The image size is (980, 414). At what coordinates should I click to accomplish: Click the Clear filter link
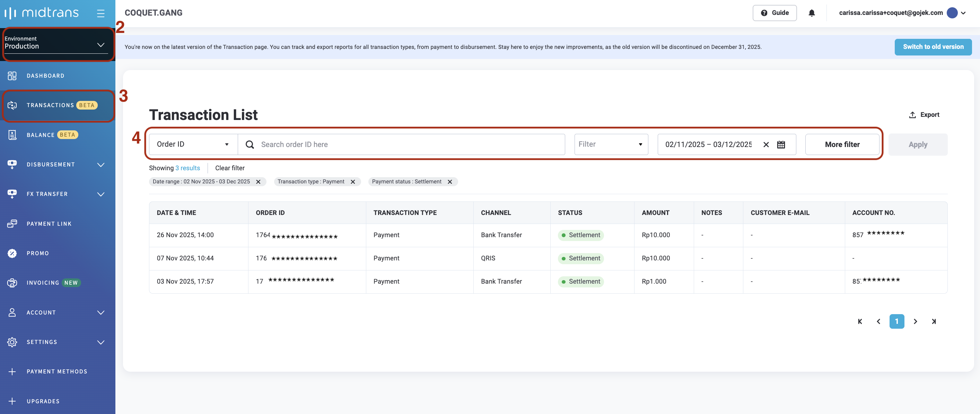pos(230,168)
